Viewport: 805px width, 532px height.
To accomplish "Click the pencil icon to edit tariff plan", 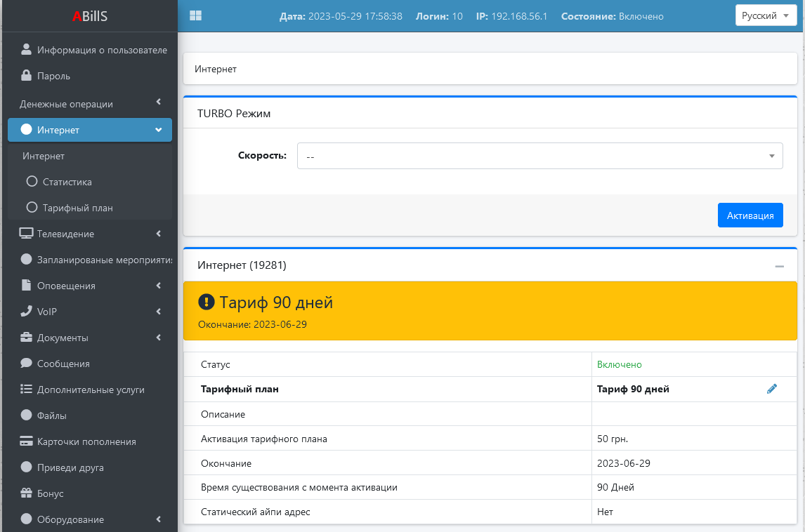I will [x=772, y=389].
